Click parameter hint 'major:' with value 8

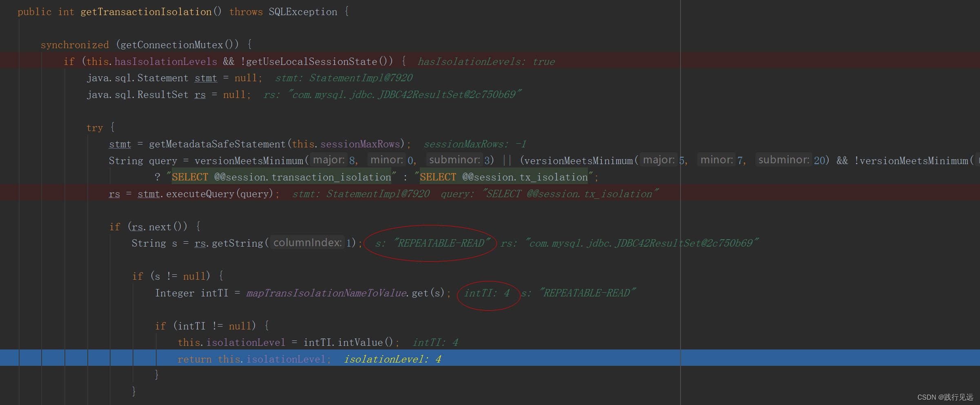pyautogui.click(x=329, y=160)
